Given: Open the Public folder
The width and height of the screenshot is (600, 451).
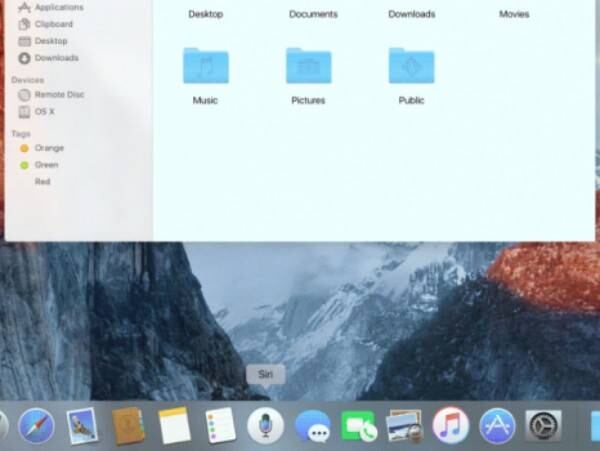Looking at the screenshot, I should (x=411, y=67).
